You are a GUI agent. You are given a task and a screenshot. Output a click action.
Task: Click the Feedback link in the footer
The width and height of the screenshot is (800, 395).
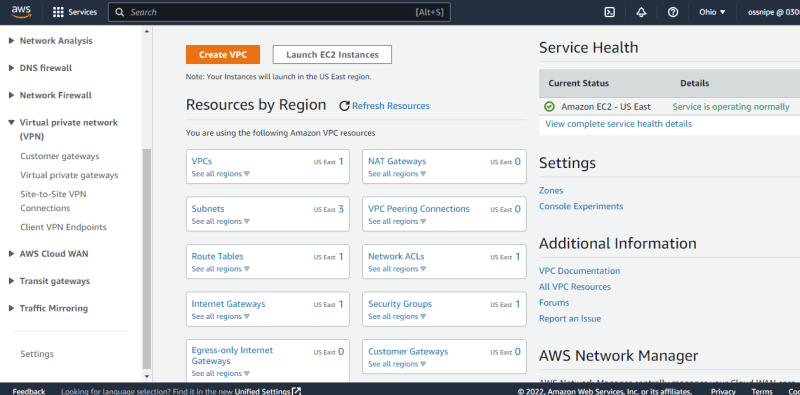[29, 391]
